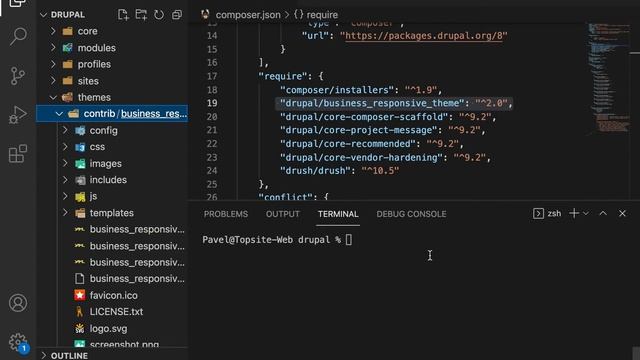Open Run and Debug view
Image resolution: width=640 pixels, height=360 pixels.
coord(18,115)
